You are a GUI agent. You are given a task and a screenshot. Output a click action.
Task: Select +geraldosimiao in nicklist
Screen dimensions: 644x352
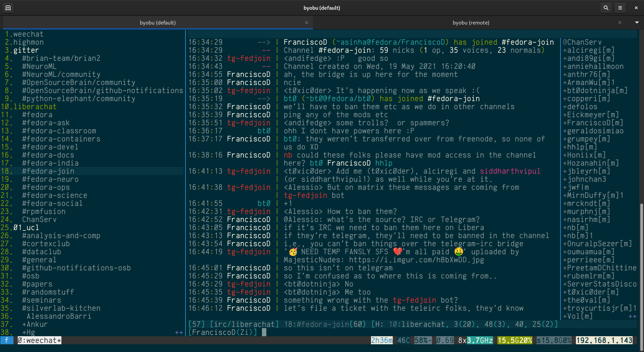click(593, 131)
